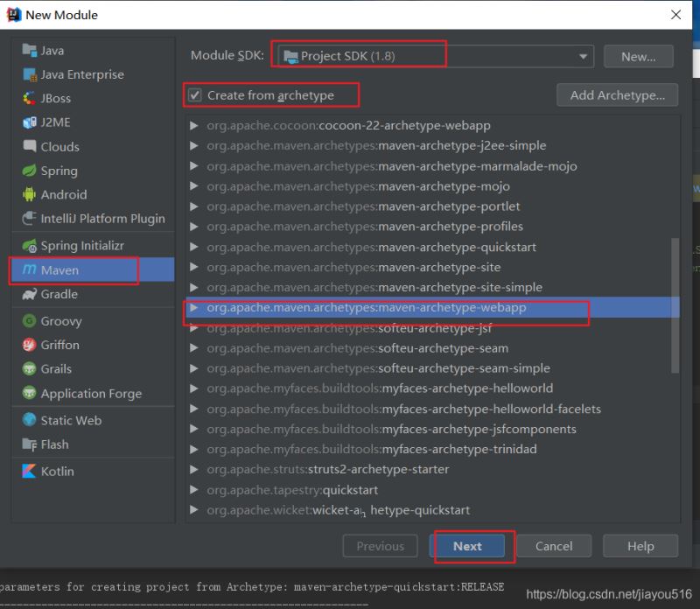Viewport: 700px width, 609px height.
Task: Select softeu-archetype-jsf archetype
Action: (432, 328)
